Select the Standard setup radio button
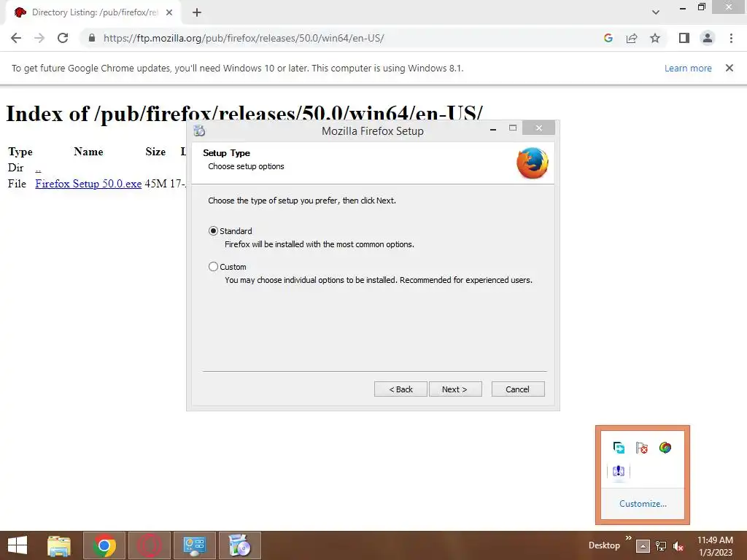This screenshot has height=560, width=747. pyautogui.click(x=213, y=231)
